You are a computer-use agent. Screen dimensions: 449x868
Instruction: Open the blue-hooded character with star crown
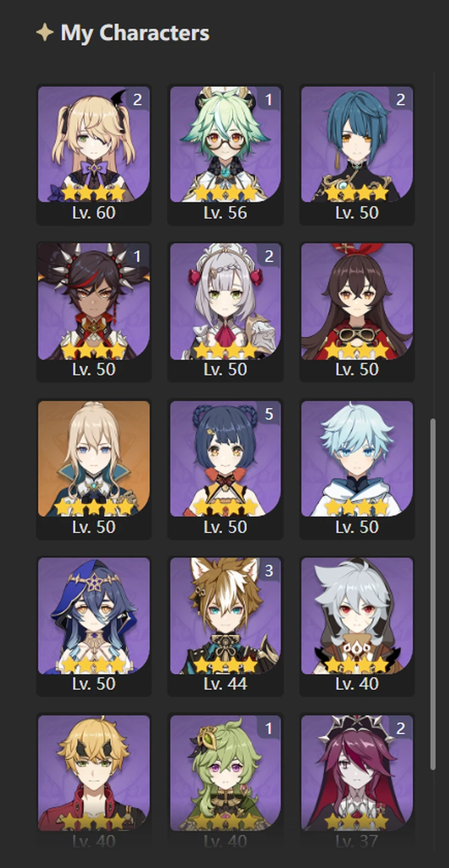(94, 626)
